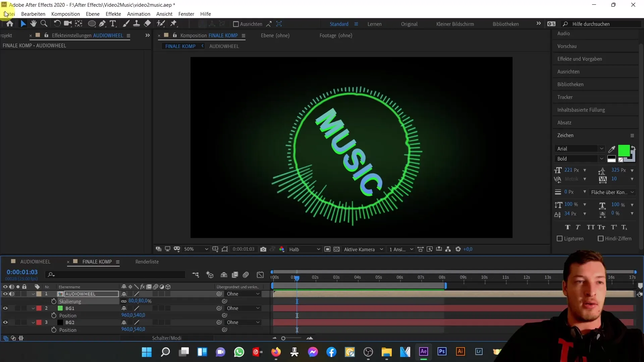The image size is (644, 362).
Task: Adjust the timeline zoom slider
Action: coord(283,339)
